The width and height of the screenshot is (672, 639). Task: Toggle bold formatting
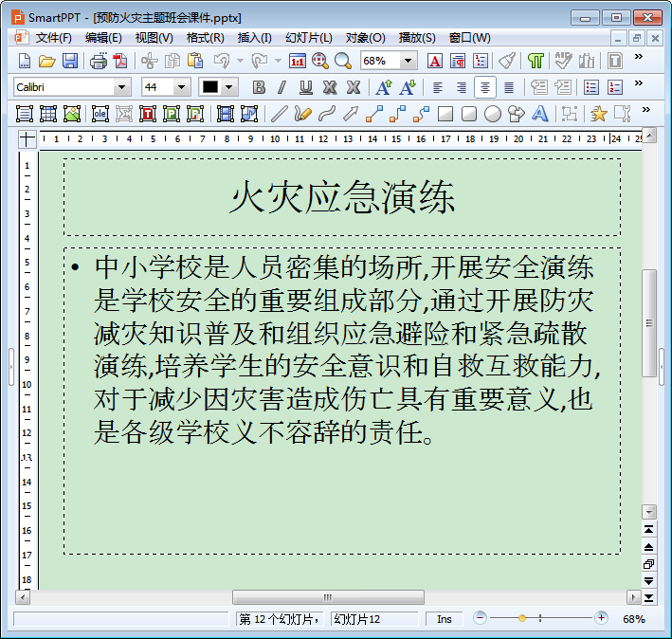coord(259,87)
